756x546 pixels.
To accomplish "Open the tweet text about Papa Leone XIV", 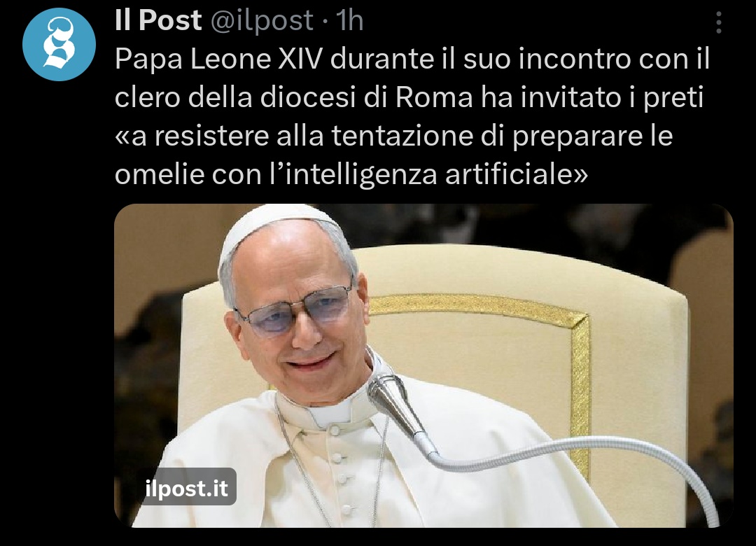I will 412,116.
